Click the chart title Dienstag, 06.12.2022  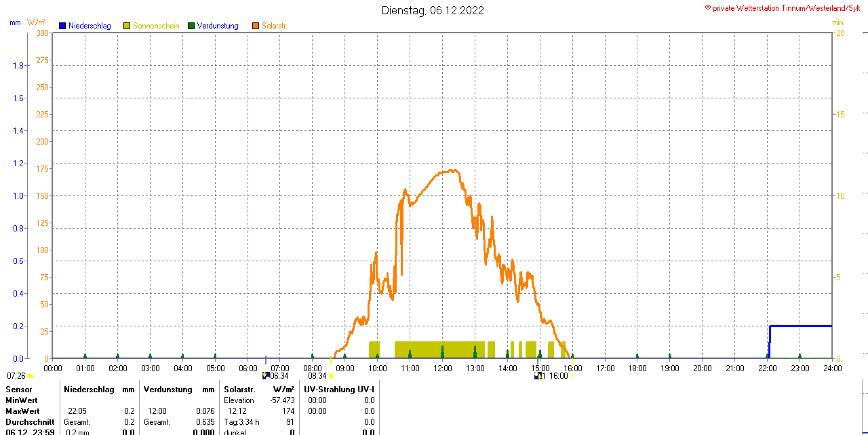click(433, 10)
